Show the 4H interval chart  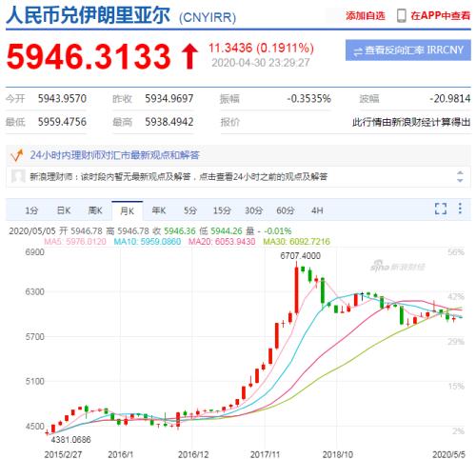(x=317, y=210)
